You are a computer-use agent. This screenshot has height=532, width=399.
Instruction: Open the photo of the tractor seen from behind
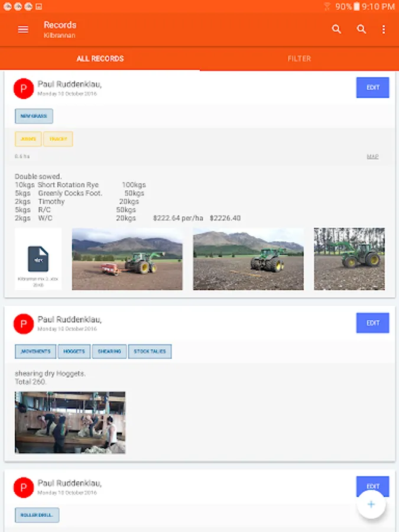pyautogui.click(x=248, y=259)
